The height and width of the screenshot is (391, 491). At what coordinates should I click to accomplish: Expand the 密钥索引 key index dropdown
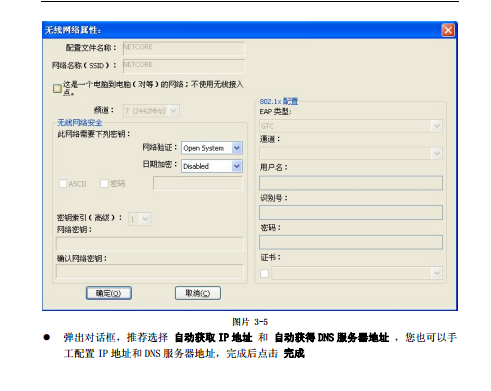pos(140,219)
